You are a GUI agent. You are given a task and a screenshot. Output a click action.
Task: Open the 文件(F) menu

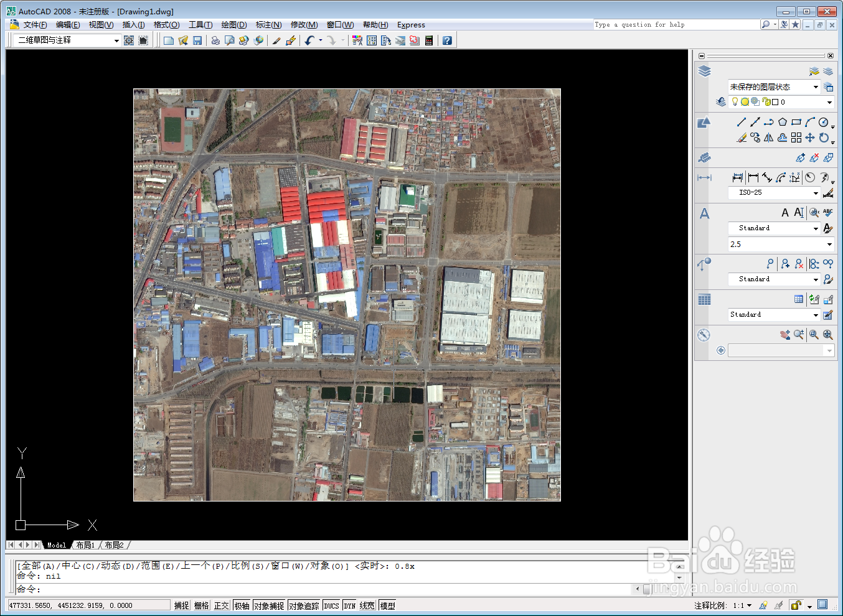35,25
